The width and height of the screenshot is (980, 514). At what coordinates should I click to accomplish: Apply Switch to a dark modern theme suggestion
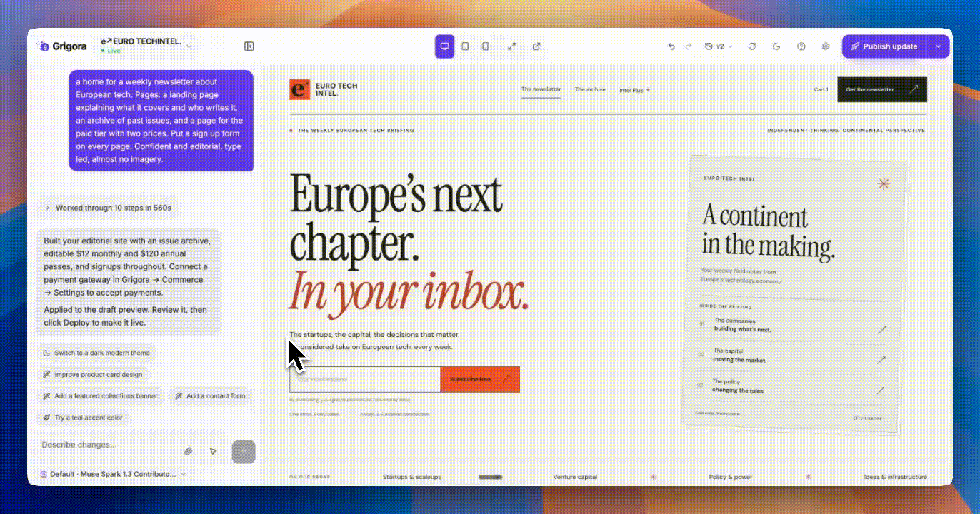[97, 353]
